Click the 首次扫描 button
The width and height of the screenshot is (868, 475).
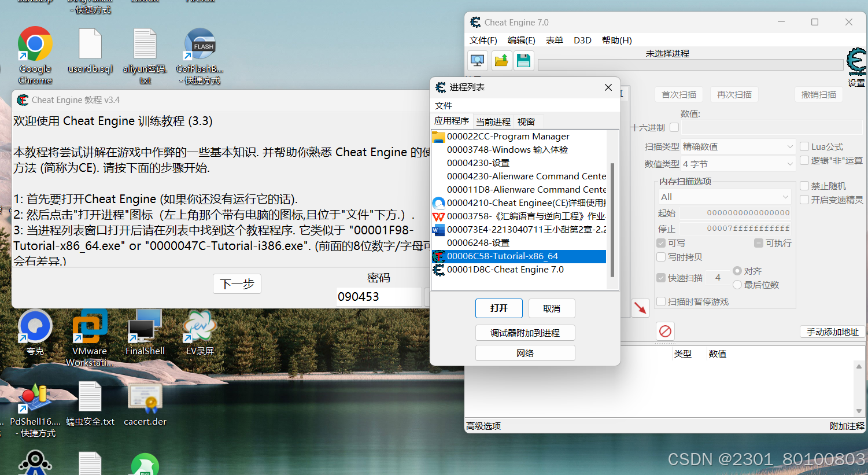(x=679, y=94)
